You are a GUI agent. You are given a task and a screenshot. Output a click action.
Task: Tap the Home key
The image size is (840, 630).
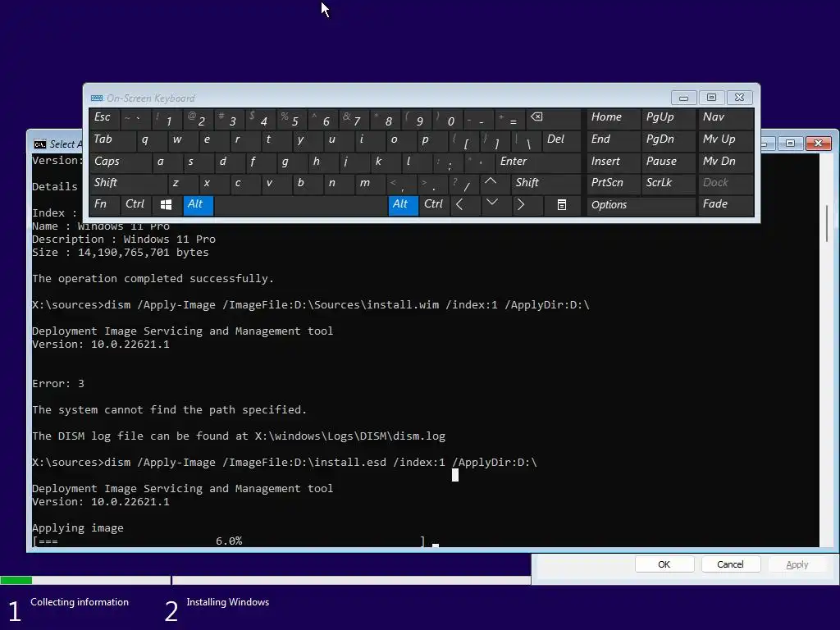(614, 119)
